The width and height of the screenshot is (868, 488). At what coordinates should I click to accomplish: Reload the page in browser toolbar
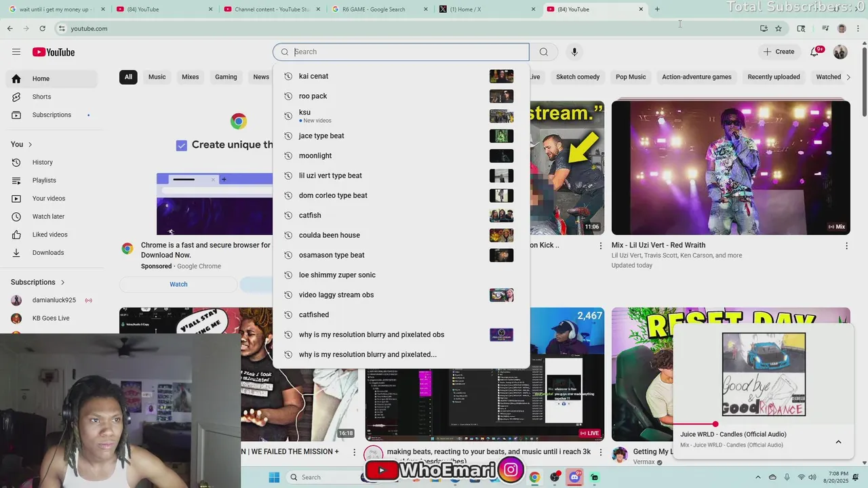tap(42, 28)
